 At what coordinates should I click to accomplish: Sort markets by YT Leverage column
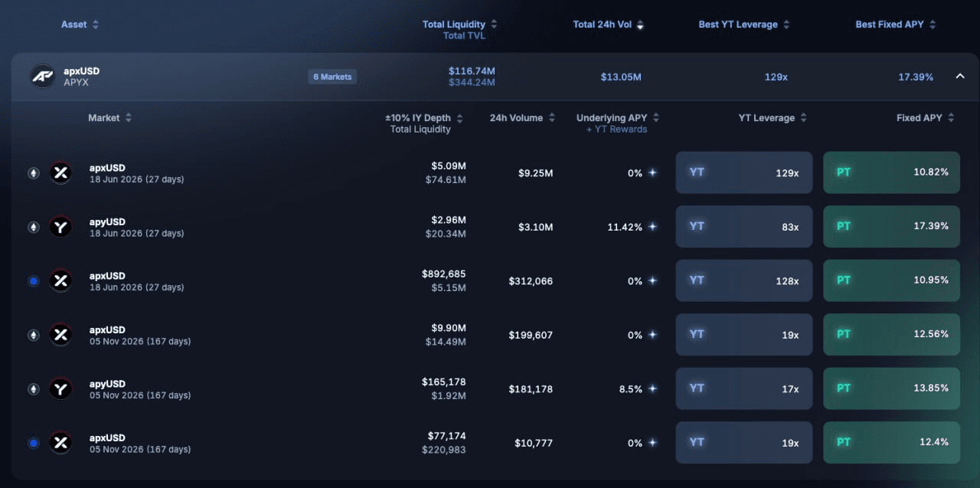coord(773,118)
